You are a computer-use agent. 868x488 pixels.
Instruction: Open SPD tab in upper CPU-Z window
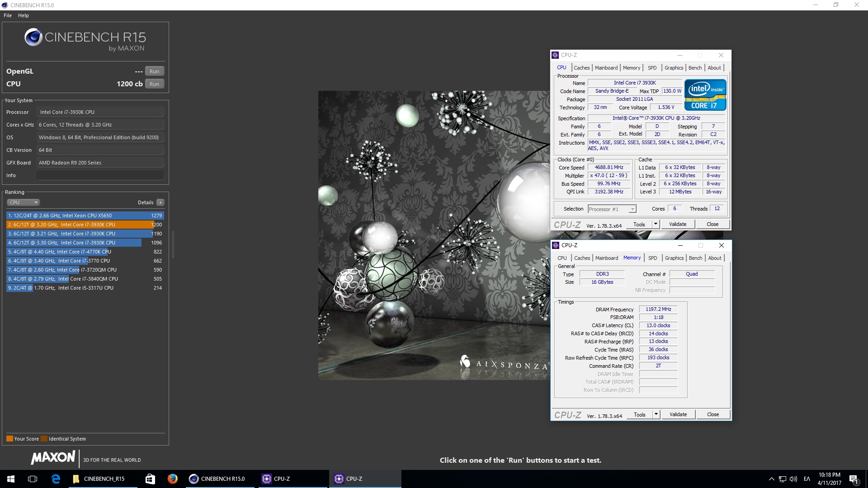652,68
